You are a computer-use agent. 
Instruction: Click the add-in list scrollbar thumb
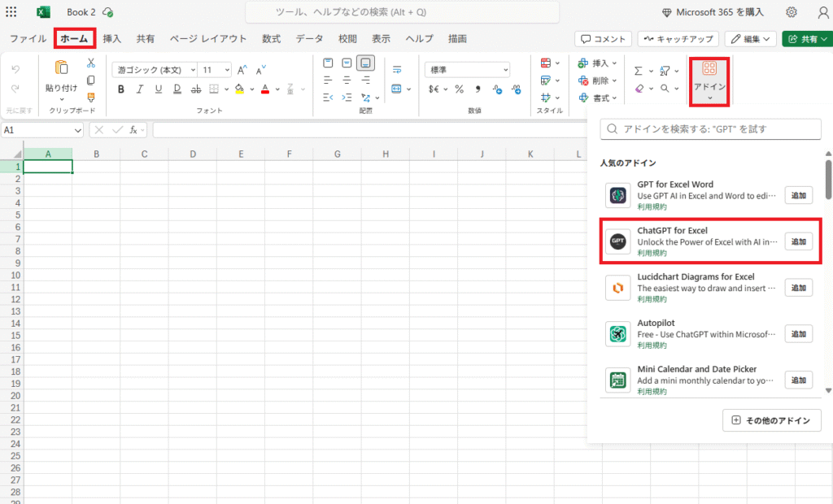(828, 180)
